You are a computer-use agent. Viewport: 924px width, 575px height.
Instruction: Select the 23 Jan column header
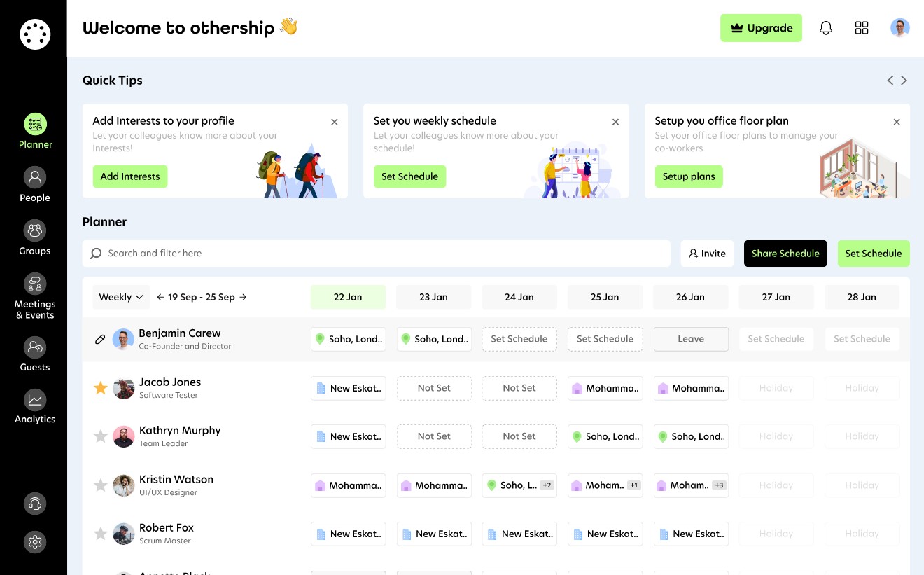pos(433,296)
